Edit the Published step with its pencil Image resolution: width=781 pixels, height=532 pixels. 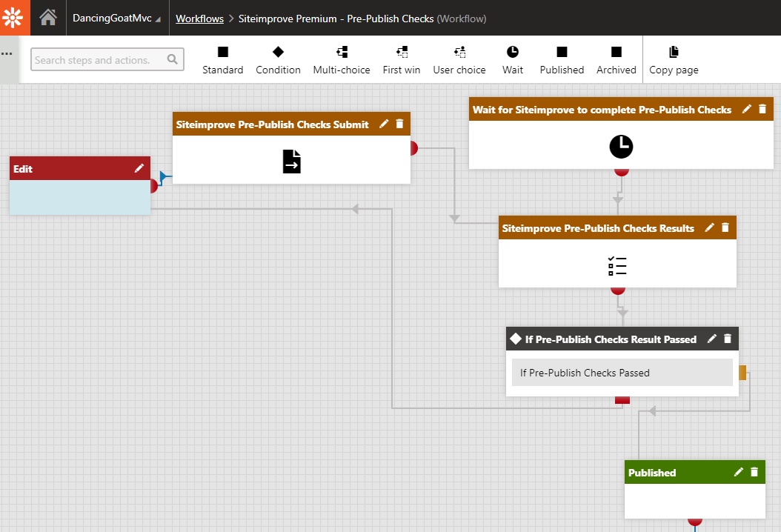(739, 472)
